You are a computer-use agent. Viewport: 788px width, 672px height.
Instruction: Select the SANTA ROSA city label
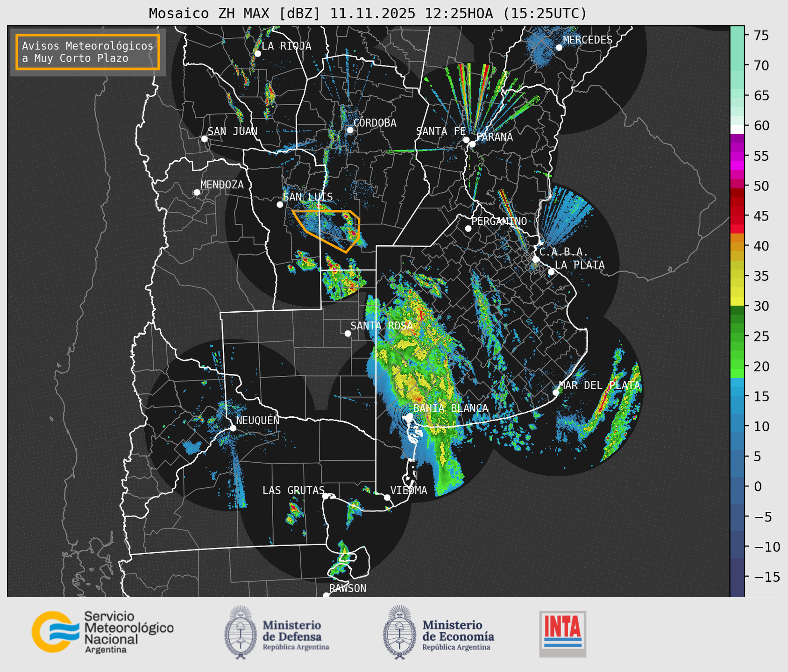[x=382, y=326]
